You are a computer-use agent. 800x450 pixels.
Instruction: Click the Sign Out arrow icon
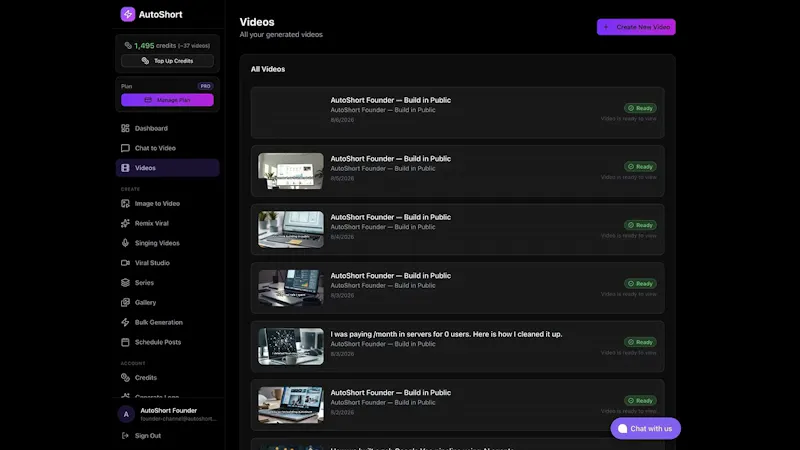tap(125, 436)
